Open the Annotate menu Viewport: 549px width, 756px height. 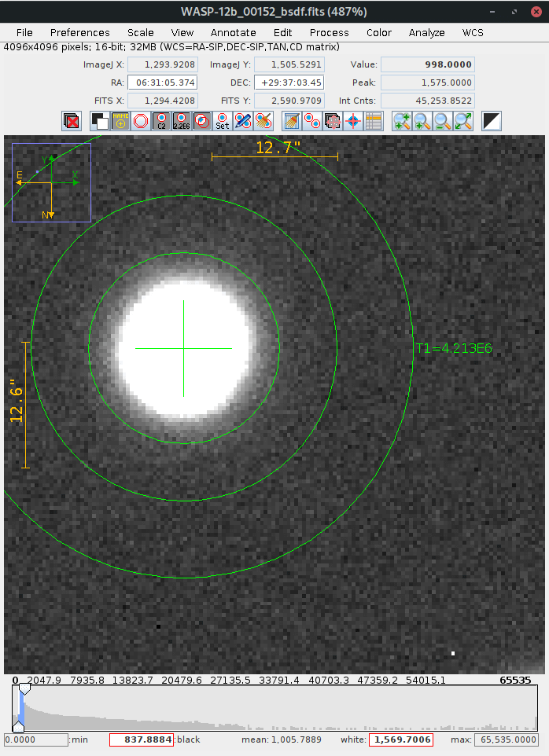click(x=233, y=32)
